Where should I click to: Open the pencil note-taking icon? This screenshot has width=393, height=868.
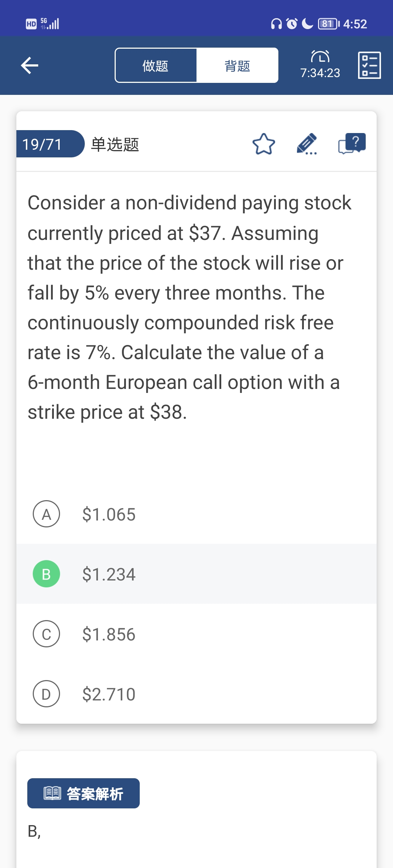coord(307,144)
